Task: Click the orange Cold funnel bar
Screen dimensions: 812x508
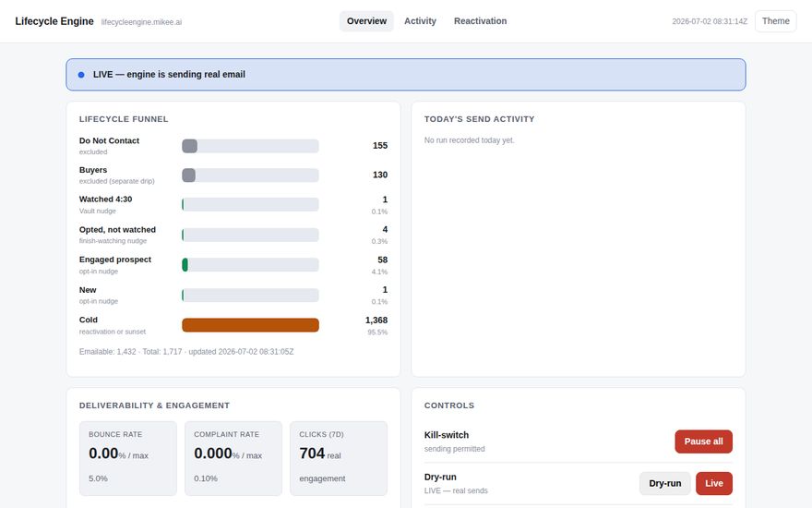Action: click(250, 325)
